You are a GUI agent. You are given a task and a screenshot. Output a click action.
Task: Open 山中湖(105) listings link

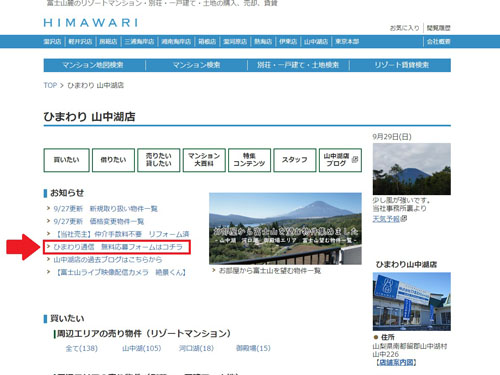tap(142, 348)
